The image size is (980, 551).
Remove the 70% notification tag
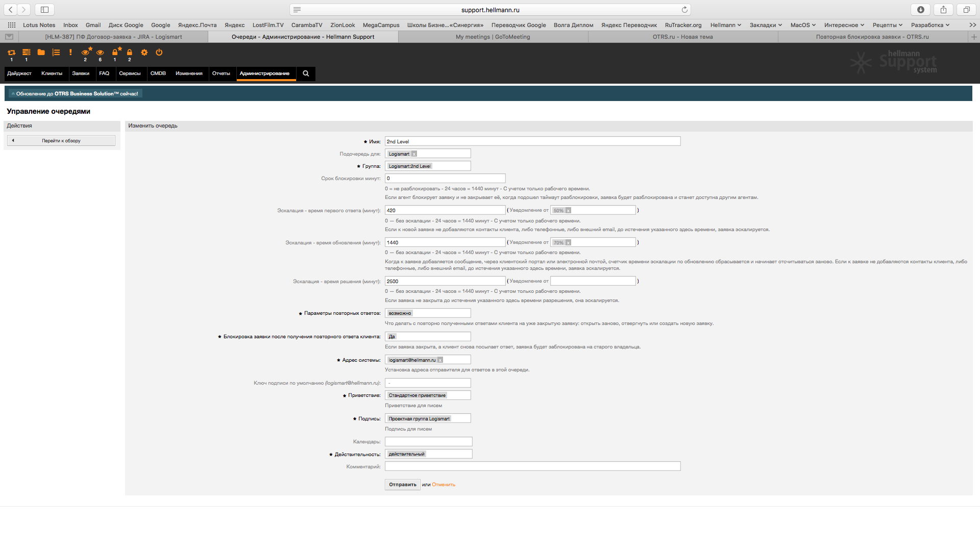tap(568, 243)
